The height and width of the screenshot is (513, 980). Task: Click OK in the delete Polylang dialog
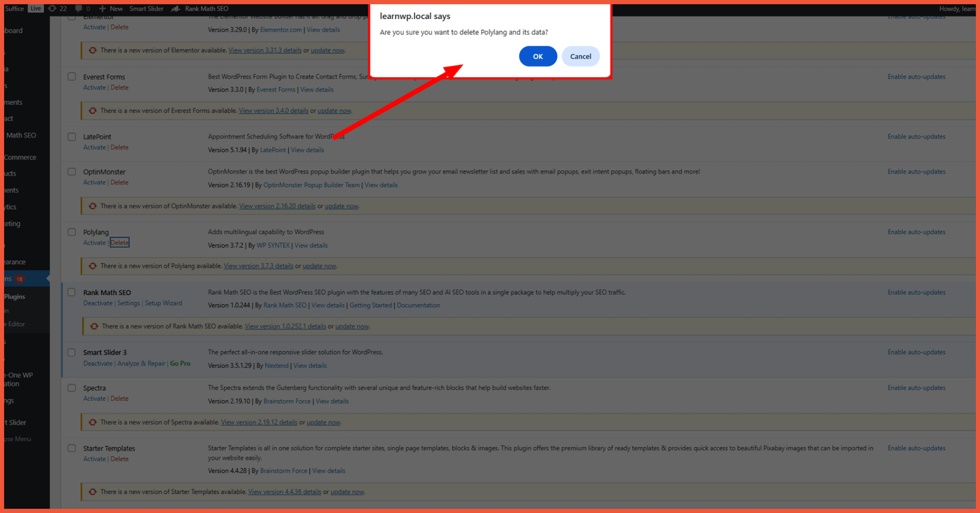538,56
